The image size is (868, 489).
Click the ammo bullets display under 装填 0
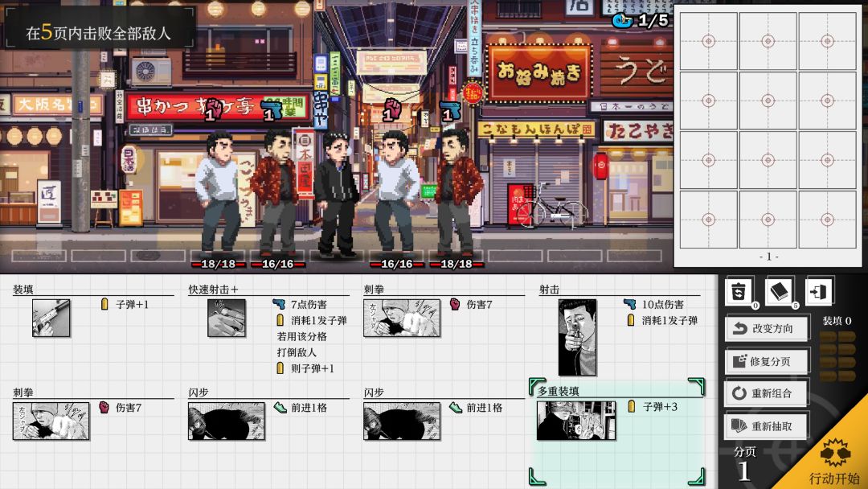pyautogui.click(x=837, y=356)
